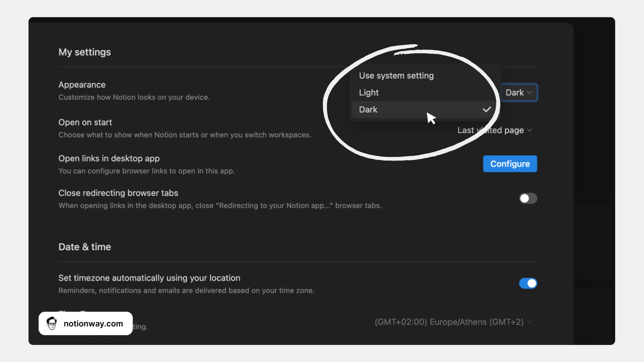
Task: Click Configure for desktop app links
Action: (510, 164)
